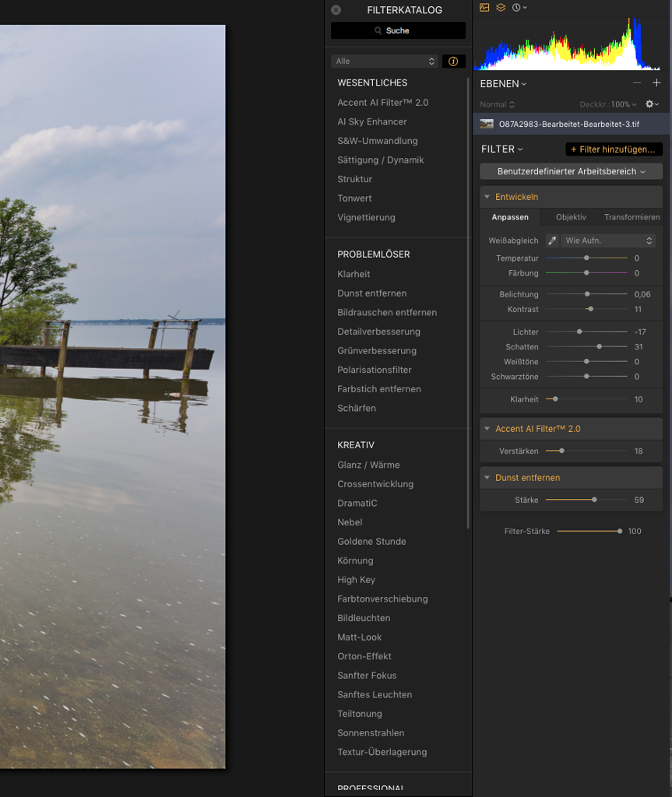The width and height of the screenshot is (672, 797).
Task: Open the Alle filter category dropdown
Action: [385, 61]
